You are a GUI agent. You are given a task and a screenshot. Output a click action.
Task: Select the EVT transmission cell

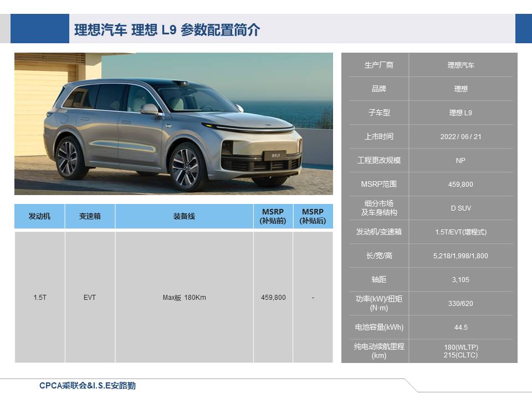(90, 297)
